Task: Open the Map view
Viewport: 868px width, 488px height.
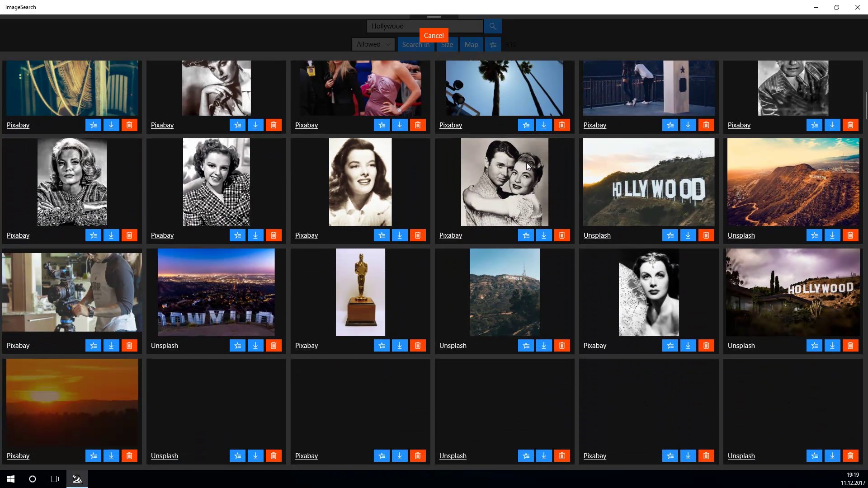Action: coord(471,45)
